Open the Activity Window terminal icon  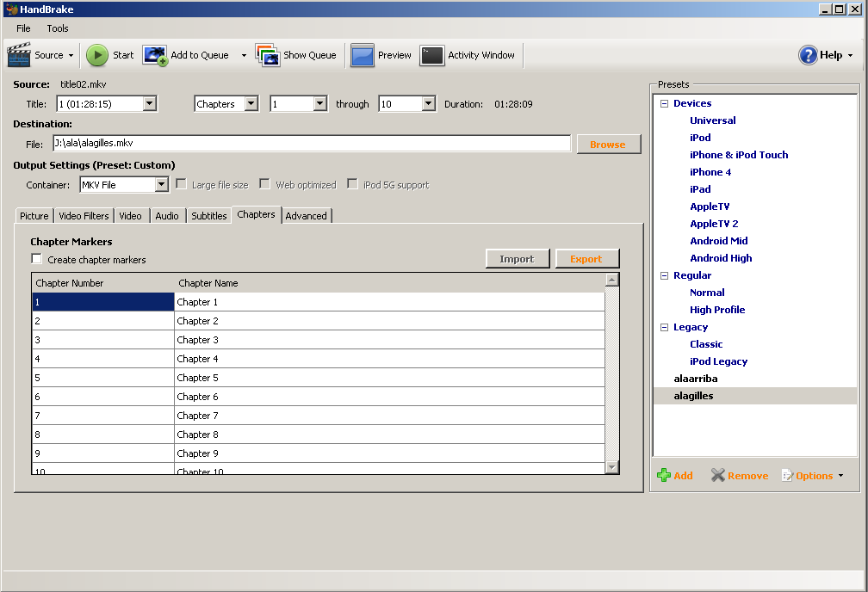[x=431, y=55]
